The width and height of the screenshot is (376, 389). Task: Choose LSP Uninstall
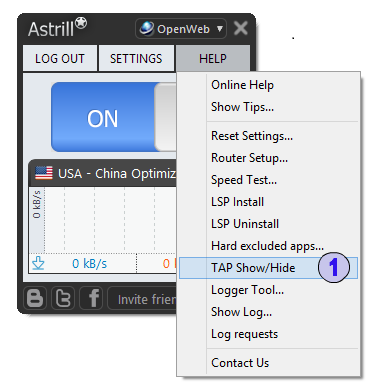pyautogui.click(x=245, y=224)
